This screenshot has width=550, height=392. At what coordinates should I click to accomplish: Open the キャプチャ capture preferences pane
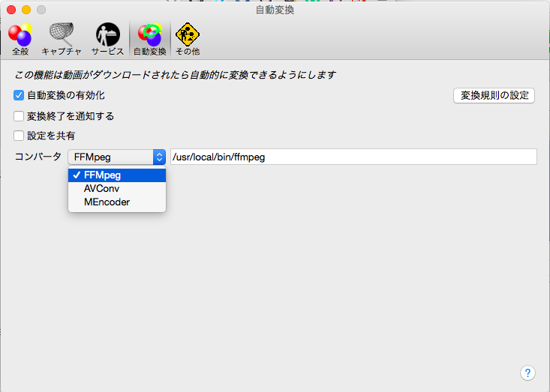(62, 39)
